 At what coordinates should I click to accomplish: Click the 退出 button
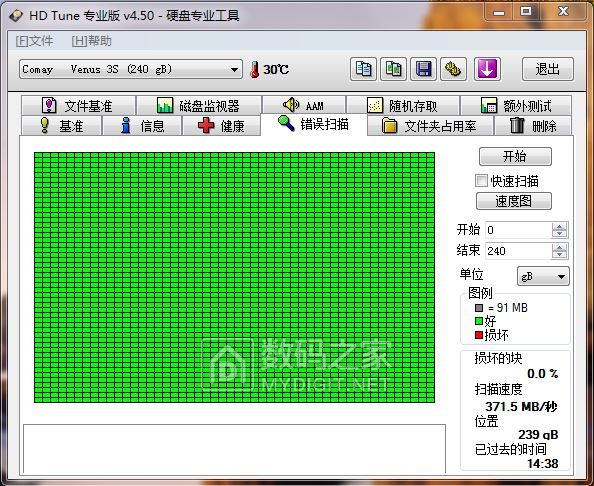click(547, 69)
